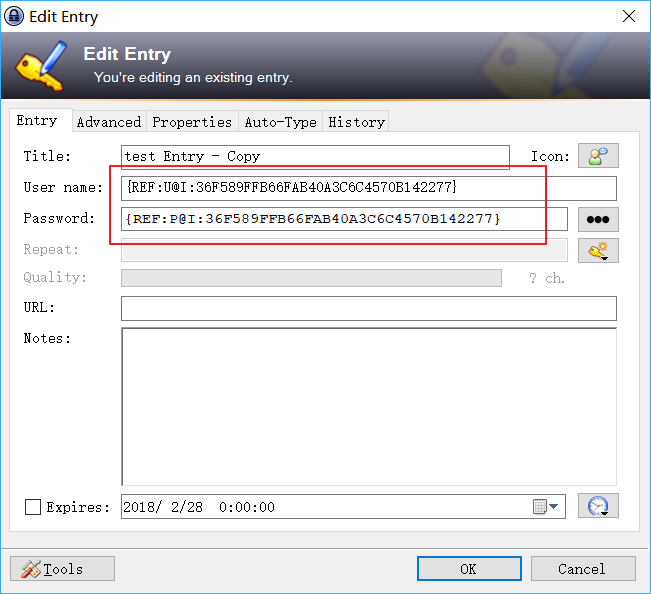View the History tab
Image resolution: width=651 pixels, height=594 pixels.
356,122
